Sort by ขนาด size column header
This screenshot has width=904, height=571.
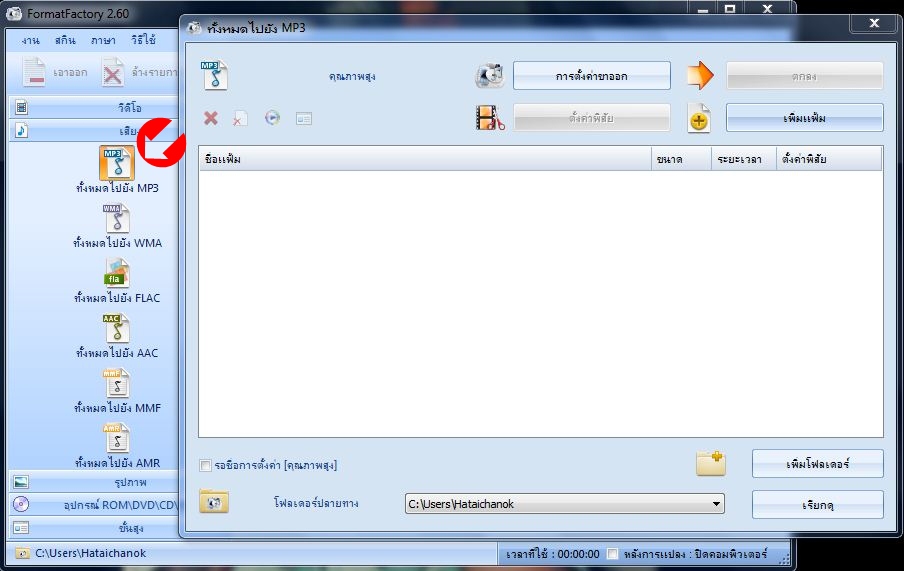click(x=681, y=159)
